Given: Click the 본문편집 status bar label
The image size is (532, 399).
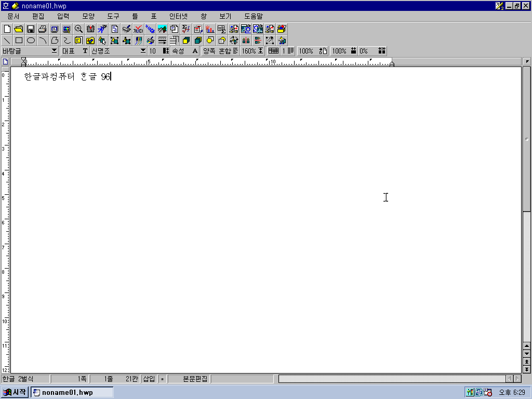Looking at the screenshot, I should pos(189,379).
